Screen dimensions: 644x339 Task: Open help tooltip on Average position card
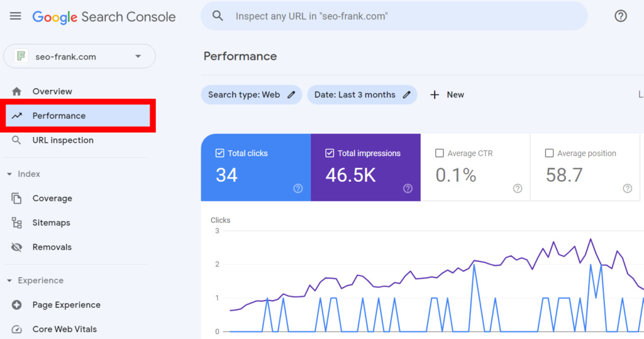coord(627,188)
